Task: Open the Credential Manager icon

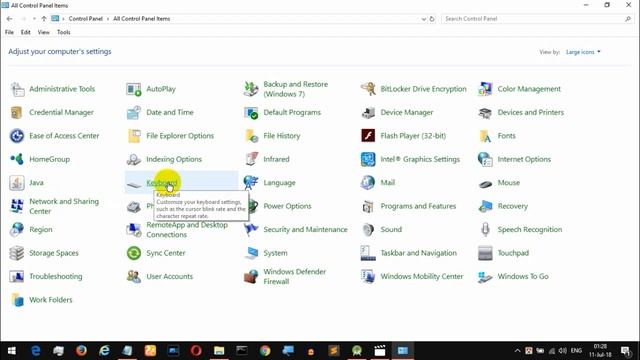Action: point(17,112)
